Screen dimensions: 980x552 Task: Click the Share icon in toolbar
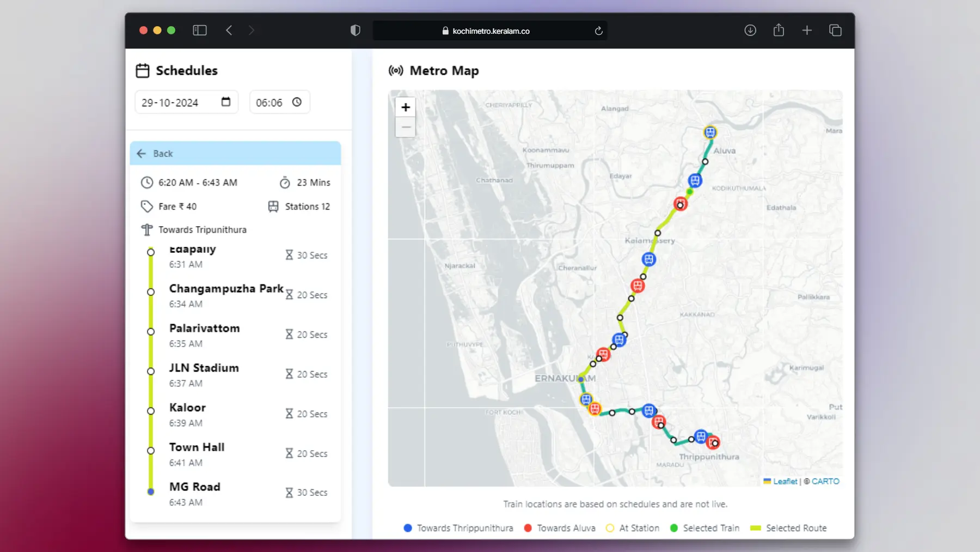pyautogui.click(x=779, y=31)
